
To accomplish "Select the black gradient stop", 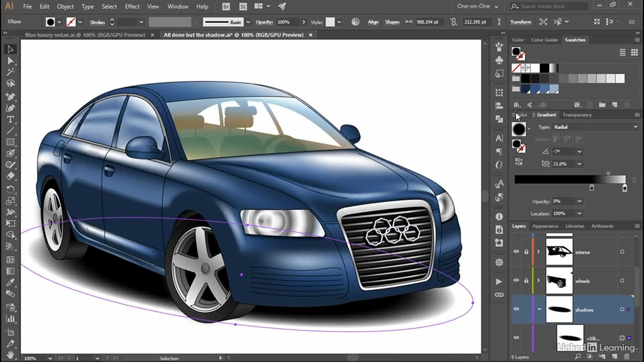I will pyautogui.click(x=592, y=188).
